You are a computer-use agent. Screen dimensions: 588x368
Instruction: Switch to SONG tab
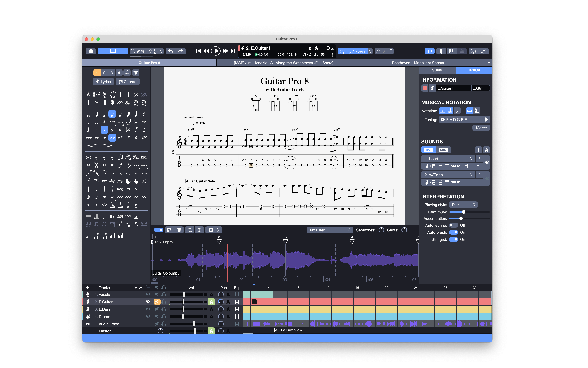point(437,70)
